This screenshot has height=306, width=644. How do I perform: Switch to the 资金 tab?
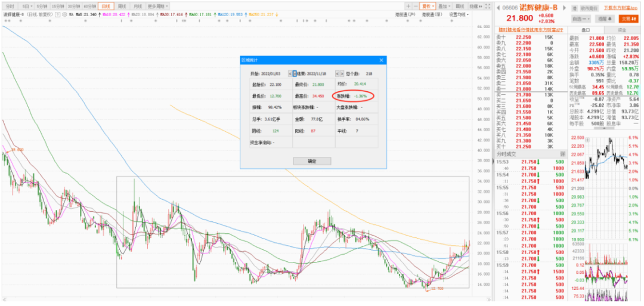tap(622, 29)
